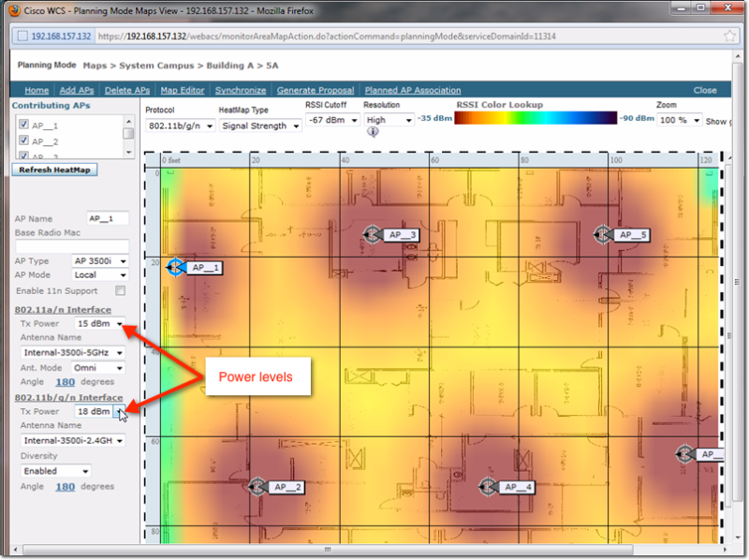Uncheck the AP__1 contributing AP checkbox
Screen dimensions: 749x560
pyautogui.click(x=23, y=125)
